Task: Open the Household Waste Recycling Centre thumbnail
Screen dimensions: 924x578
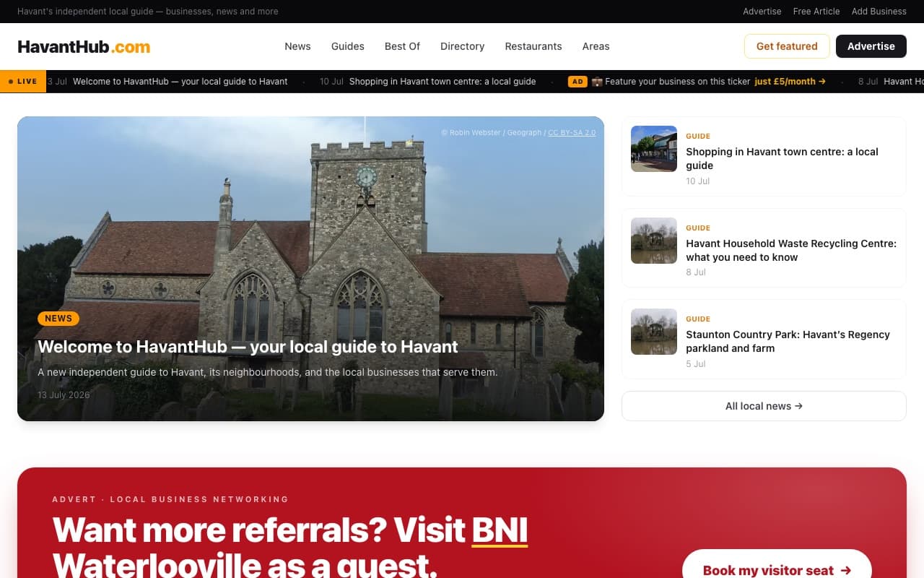Action: point(654,241)
